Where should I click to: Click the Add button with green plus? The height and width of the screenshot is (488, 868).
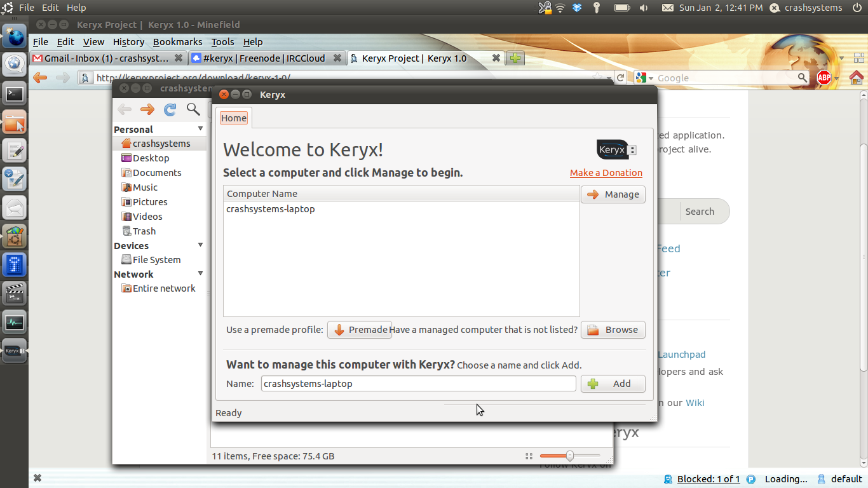(613, 384)
